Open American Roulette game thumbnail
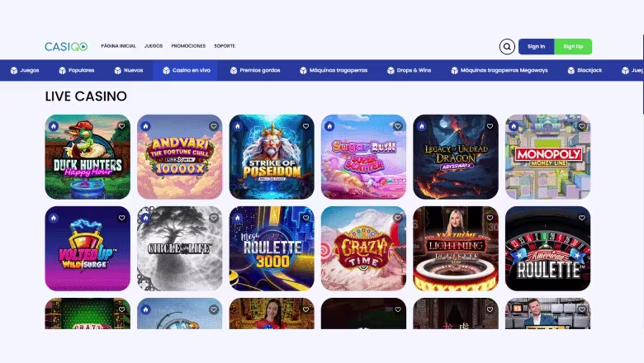 [x=548, y=248]
